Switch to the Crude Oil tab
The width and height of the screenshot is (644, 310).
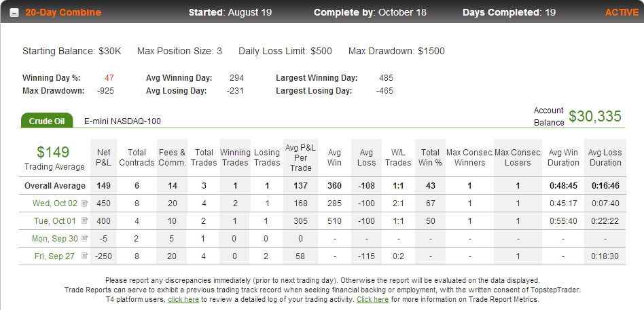point(47,121)
